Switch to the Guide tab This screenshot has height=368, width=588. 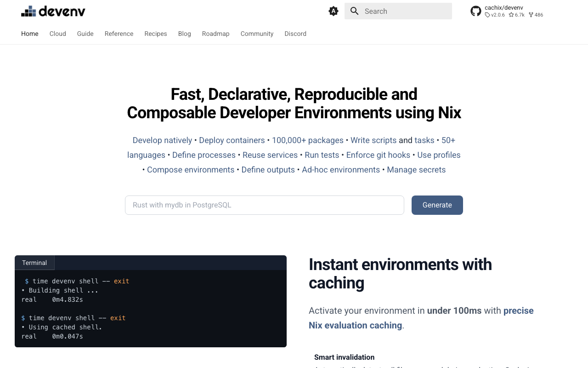(x=85, y=34)
